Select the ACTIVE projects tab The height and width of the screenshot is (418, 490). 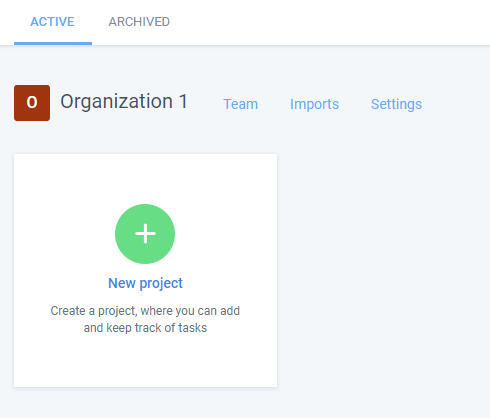click(x=52, y=22)
